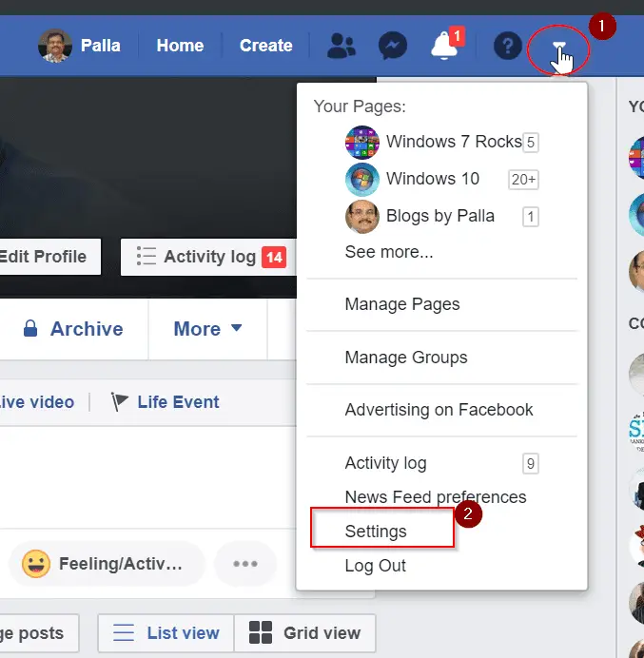Viewport: 644px width, 658px height.
Task: Open the account dropdown arrow in top bar
Action: tap(558, 46)
